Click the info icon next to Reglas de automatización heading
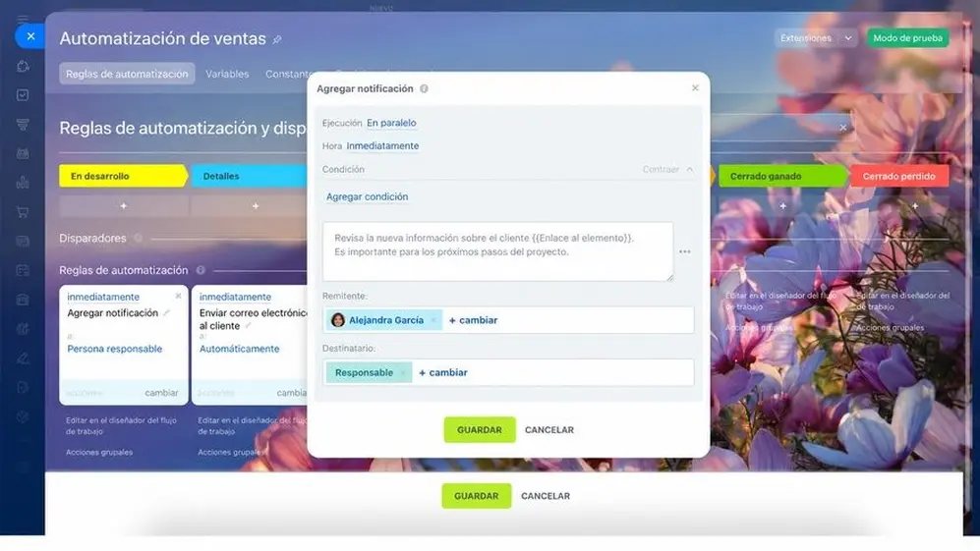This screenshot has height=551, width=980. (201, 270)
